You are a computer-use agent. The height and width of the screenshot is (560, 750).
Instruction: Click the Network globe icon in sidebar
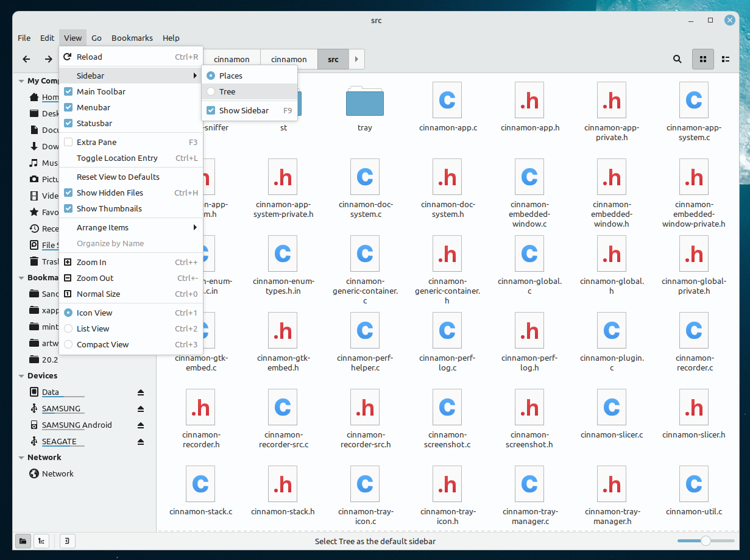pyautogui.click(x=34, y=473)
